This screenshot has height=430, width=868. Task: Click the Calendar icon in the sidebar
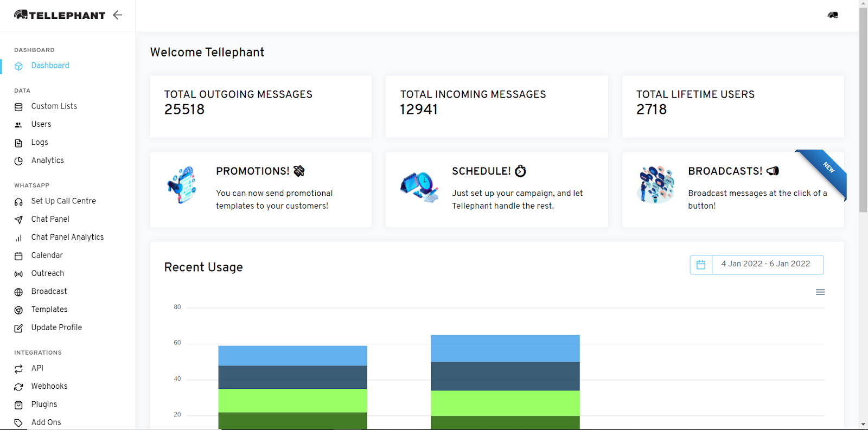tap(18, 256)
